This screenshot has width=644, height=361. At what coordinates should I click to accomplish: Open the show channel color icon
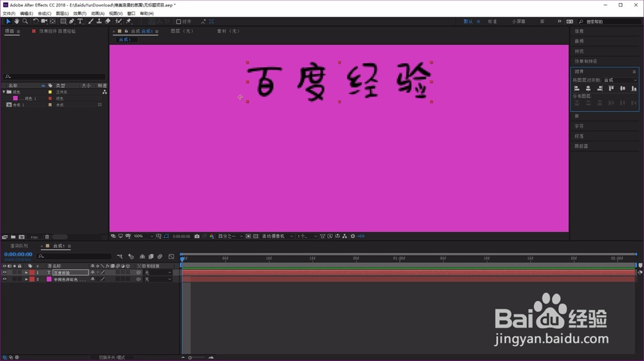click(211, 236)
